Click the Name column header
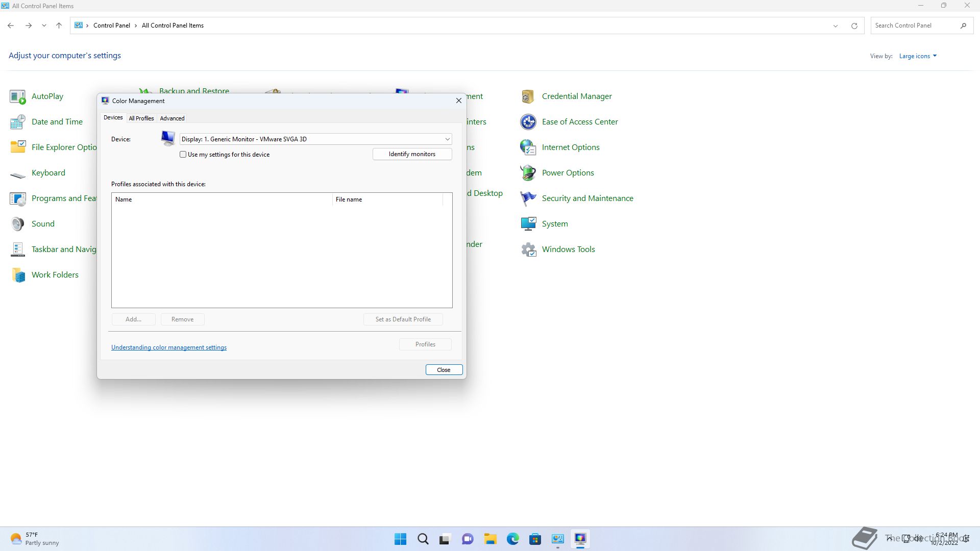This screenshot has height=551, width=980. tap(222, 199)
